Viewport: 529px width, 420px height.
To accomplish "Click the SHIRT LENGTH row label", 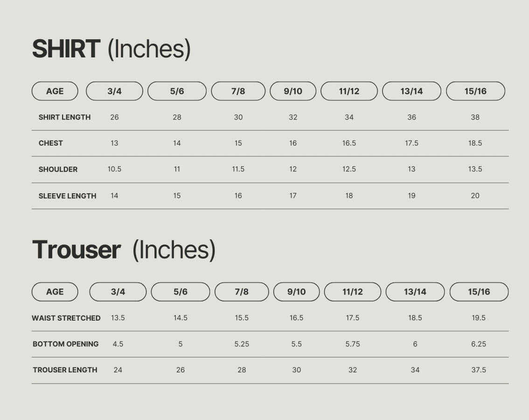I will 64,117.
